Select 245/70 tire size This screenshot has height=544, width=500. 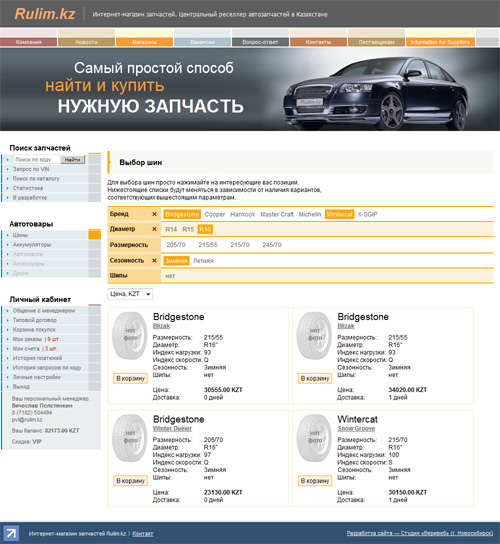pyautogui.click(x=272, y=245)
